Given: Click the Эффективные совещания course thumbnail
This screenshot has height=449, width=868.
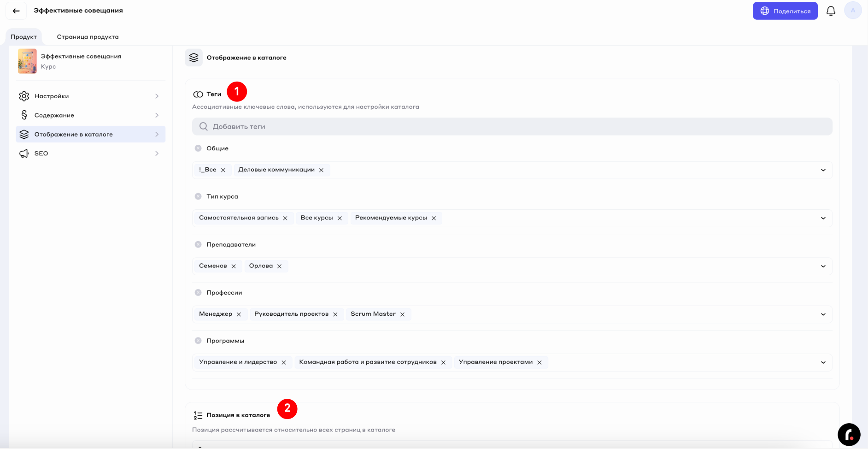Looking at the screenshot, I should click(x=27, y=61).
